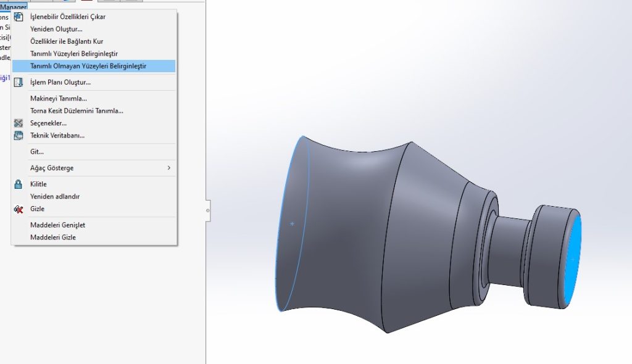
Task: Open Makineyi Tanımla... option
Action: click(59, 99)
